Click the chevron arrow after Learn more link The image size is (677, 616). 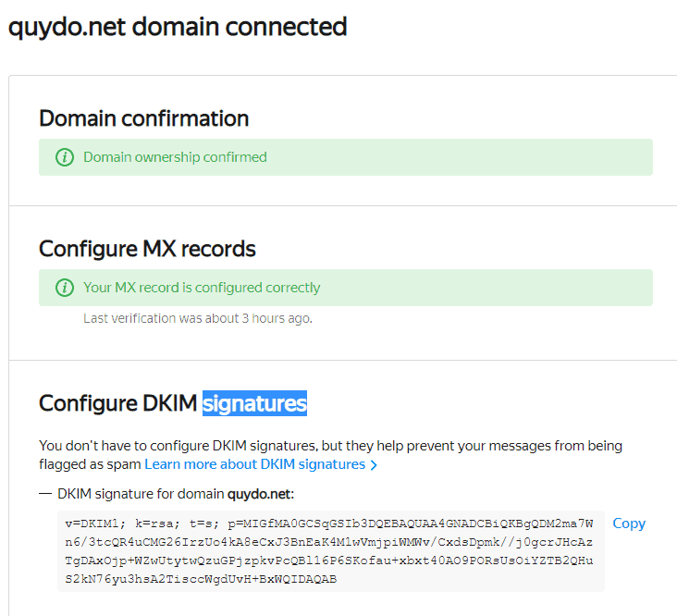[374, 465]
